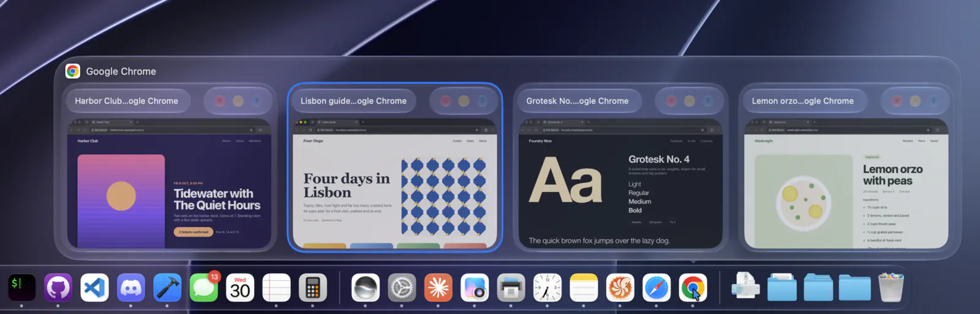Close the Grotesk No. 4 window from its preview

pyautogui.click(x=671, y=101)
